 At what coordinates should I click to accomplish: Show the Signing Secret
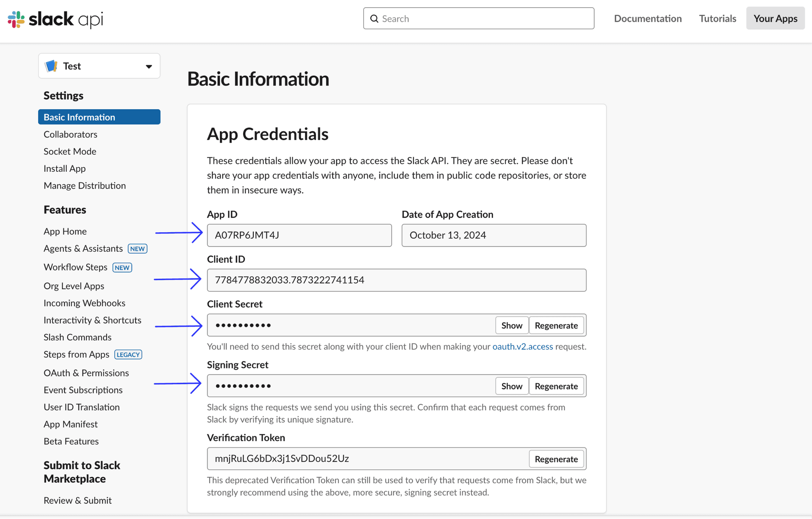(x=512, y=386)
